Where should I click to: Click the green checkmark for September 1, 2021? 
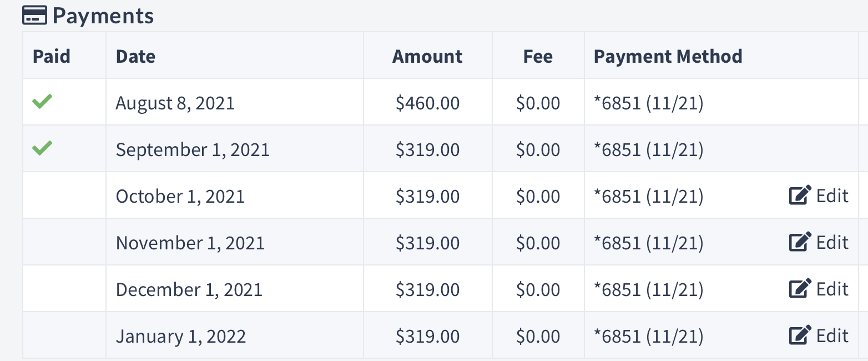(x=42, y=149)
